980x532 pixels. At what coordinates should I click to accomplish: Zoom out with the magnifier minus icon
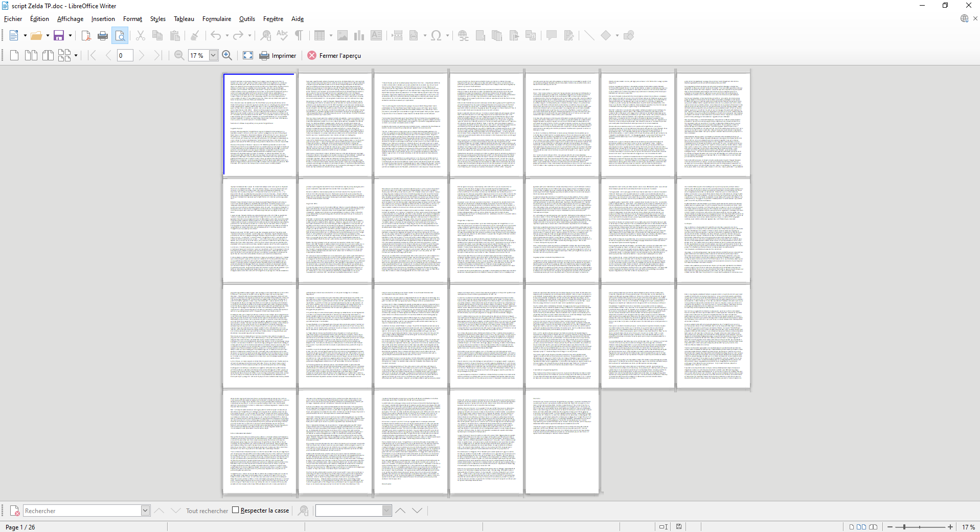point(179,55)
